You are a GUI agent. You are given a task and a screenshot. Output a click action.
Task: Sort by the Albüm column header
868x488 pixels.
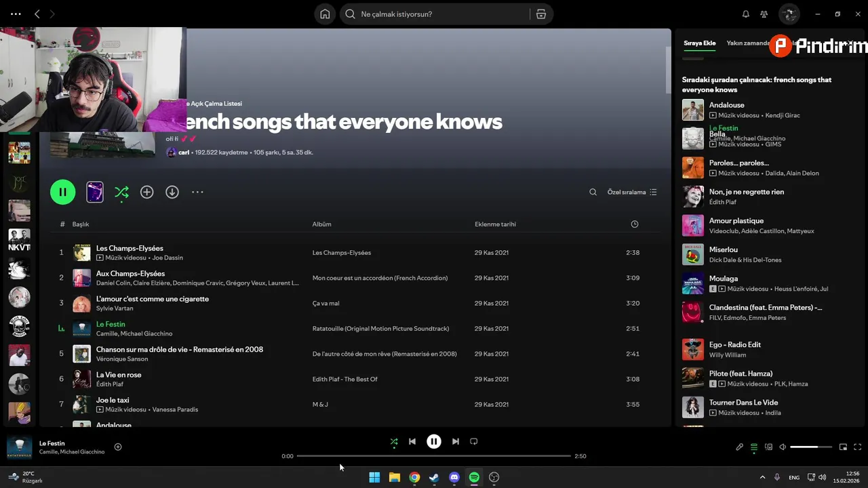click(321, 224)
